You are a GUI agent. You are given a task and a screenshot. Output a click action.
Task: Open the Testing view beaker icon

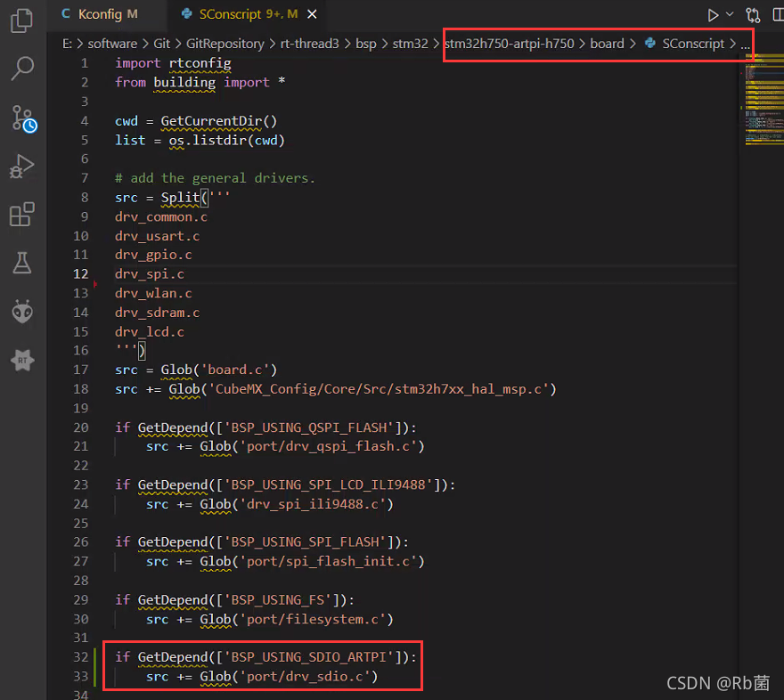click(22, 263)
